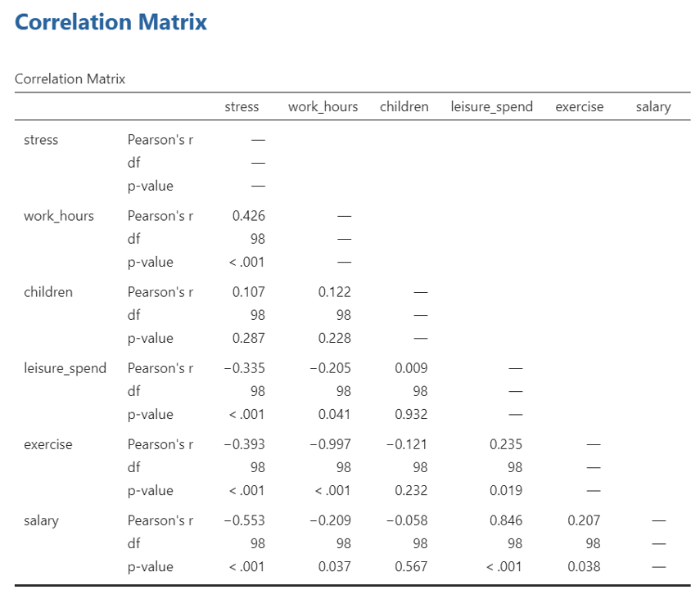Select the salary row label
This screenshot has height=594, width=700.
pos(41,520)
